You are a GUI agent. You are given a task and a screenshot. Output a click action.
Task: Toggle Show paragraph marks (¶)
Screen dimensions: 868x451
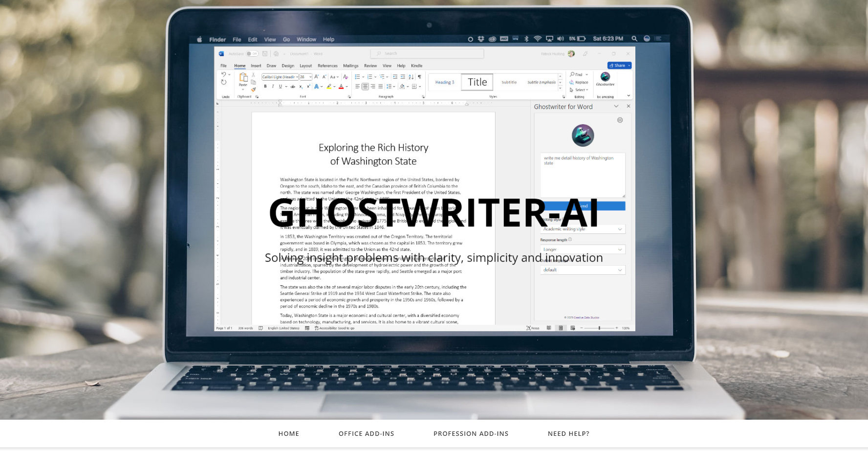[419, 77]
